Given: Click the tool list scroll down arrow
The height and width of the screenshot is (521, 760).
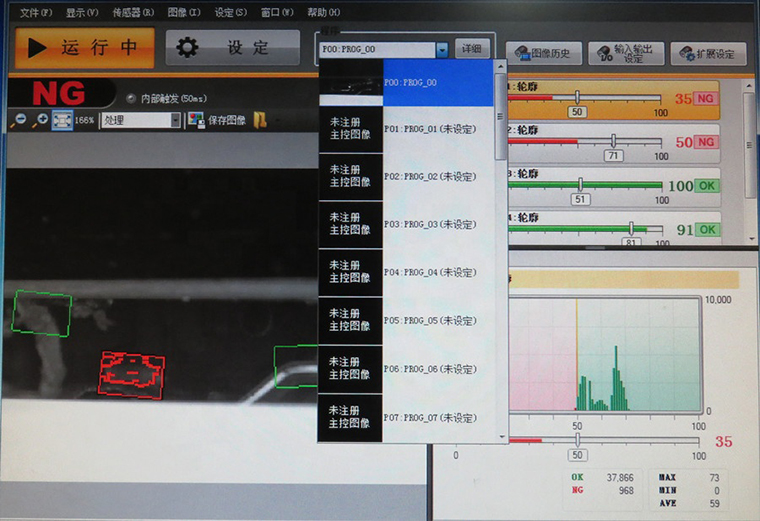Looking at the screenshot, I should click(750, 238).
